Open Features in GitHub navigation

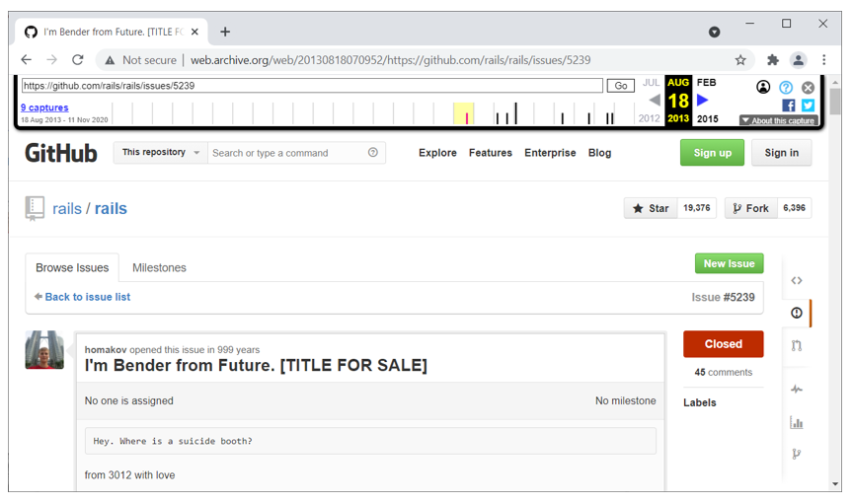[x=490, y=153]
